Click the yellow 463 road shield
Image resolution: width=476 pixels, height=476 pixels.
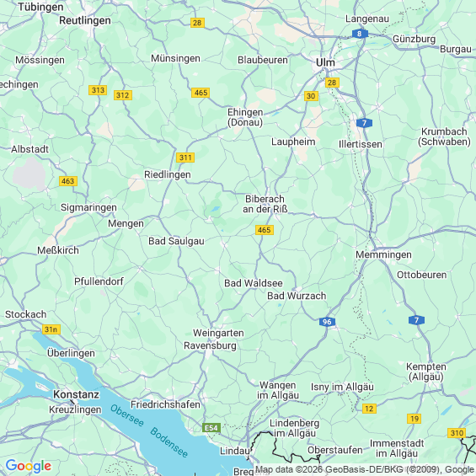coord(68,181)
